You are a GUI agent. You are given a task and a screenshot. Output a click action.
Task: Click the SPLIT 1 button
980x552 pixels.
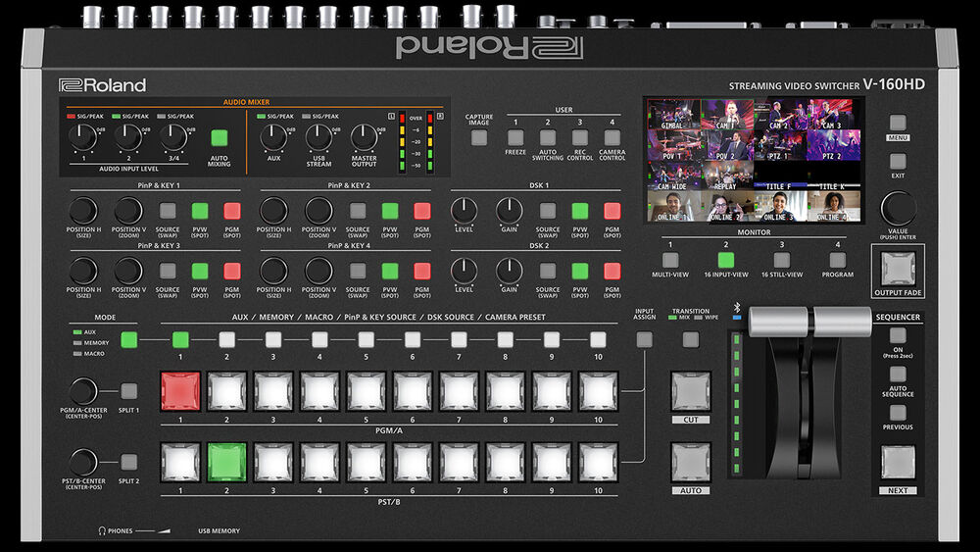(128, 391)
